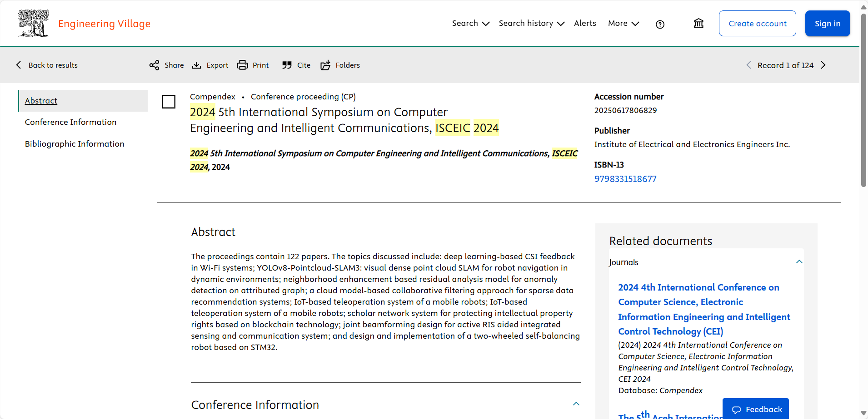Open the Alerts menu item
This screenshot has width=868, height=419.
585,23
